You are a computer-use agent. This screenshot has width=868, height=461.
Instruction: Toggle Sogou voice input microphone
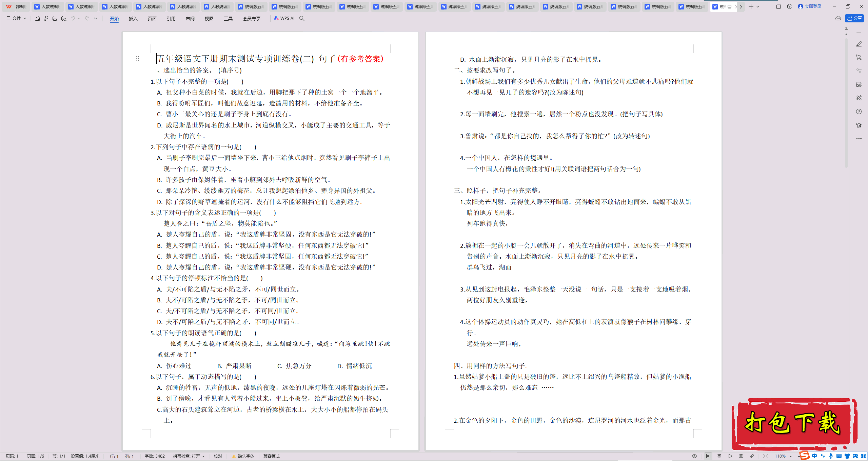[831, 456]
